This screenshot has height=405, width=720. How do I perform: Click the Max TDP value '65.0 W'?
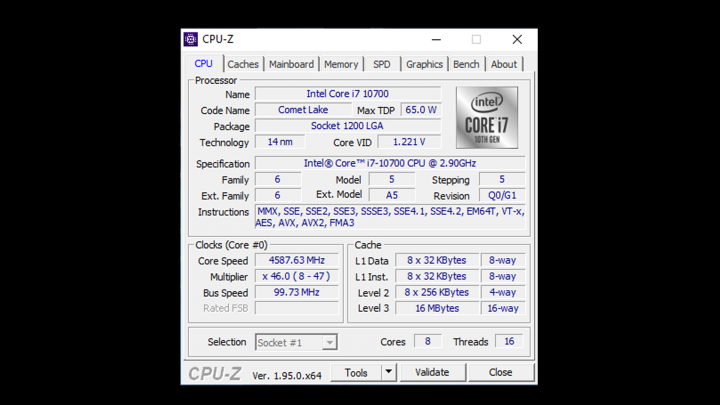pyautogui.click(x=421, y=110)
